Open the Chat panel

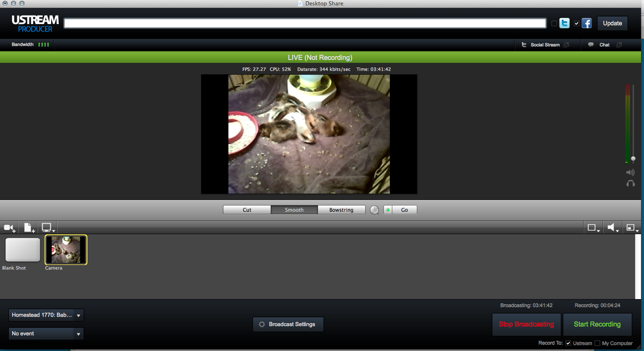click(x=604, y=45)
